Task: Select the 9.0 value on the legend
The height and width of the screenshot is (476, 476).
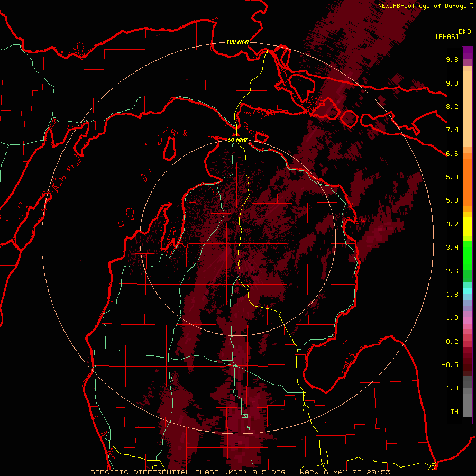Action: pos(452,83)
